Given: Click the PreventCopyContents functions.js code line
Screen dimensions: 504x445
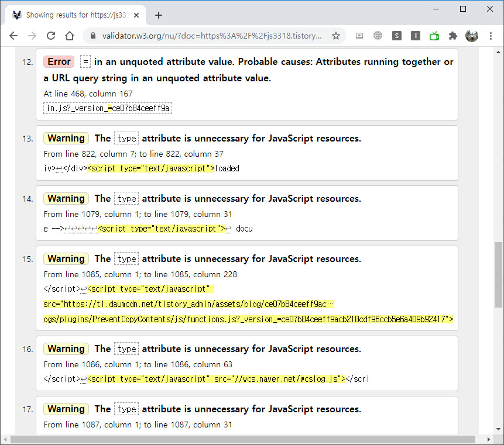Looking at the screenshot, I should coord(248,319).
